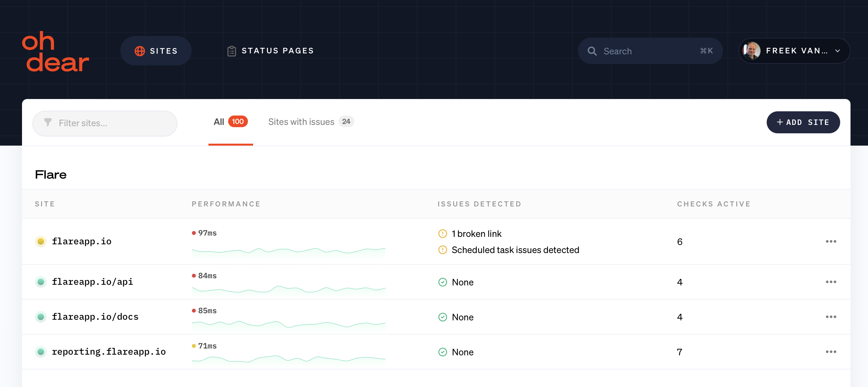Click the Site column header
The height and width of the screenshot is (387, 868).
click(45, 204)
